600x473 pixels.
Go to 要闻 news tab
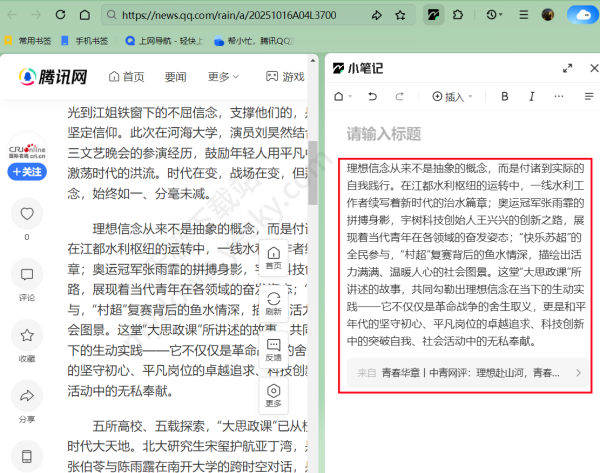tap(175, 76)
